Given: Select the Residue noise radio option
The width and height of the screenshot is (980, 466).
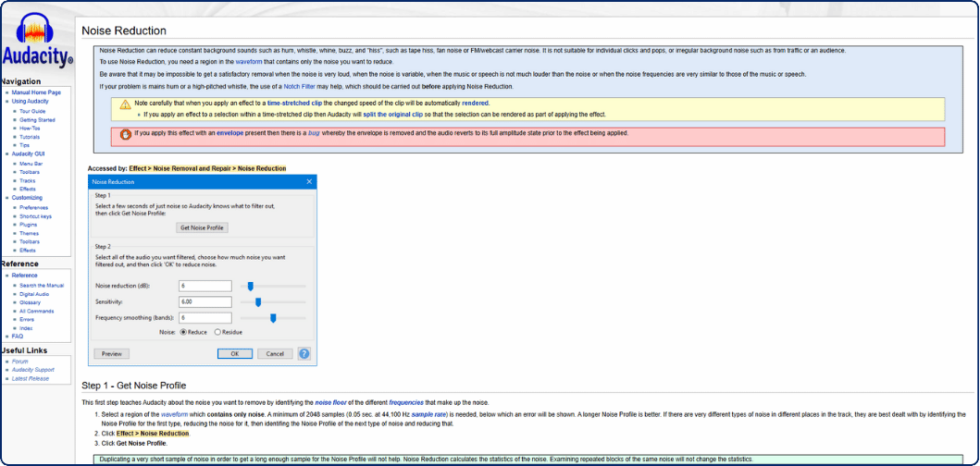Looking at the screenshot, I should [217, 332].
